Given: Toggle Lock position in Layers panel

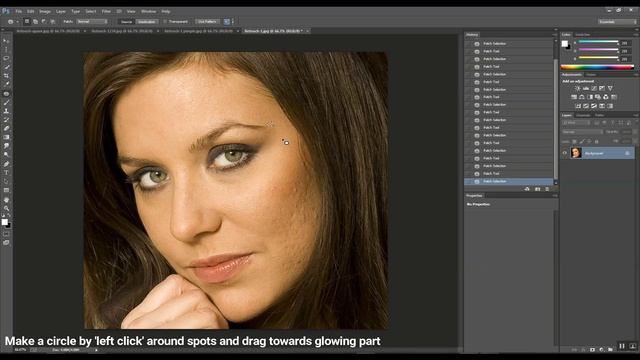Looking at the screenshot, I should click(x=589, y=141).
